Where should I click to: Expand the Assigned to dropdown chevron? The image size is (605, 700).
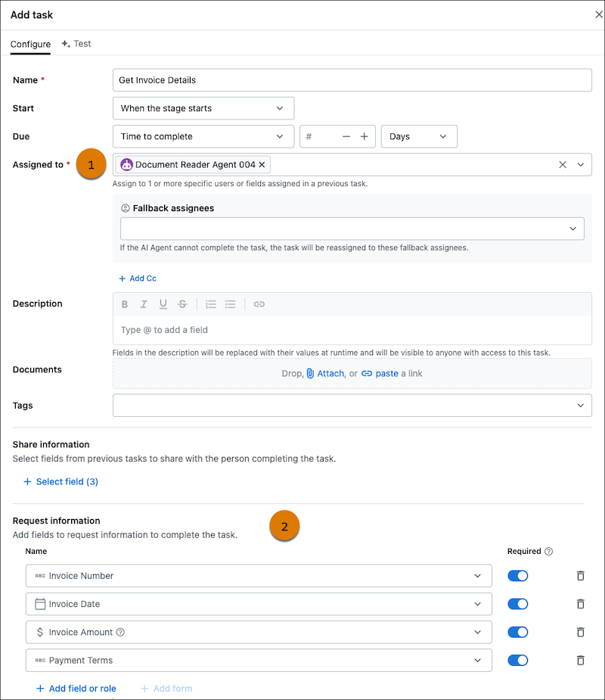(x=581, y=164)
